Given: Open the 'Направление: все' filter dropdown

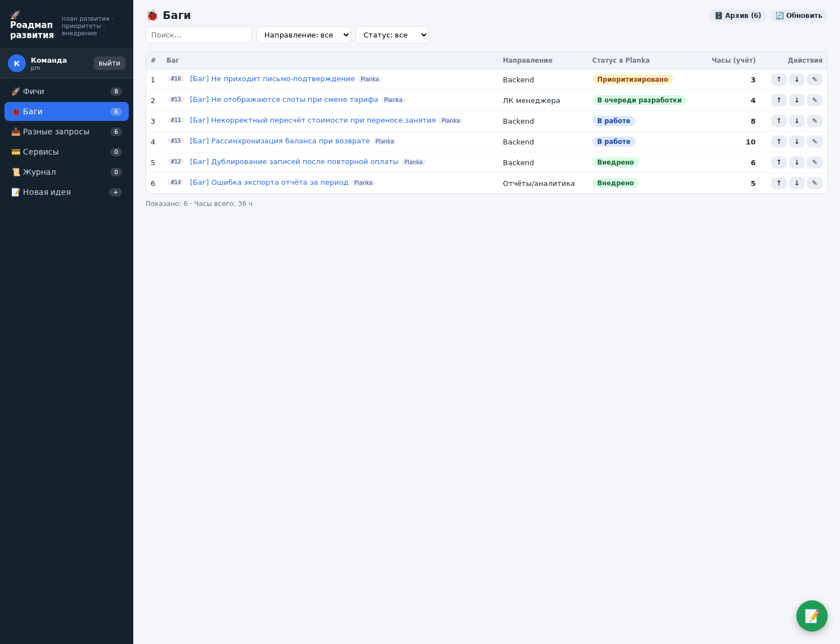Looking at the screenshot, I should pyautogui.click(x=304, y=35).
